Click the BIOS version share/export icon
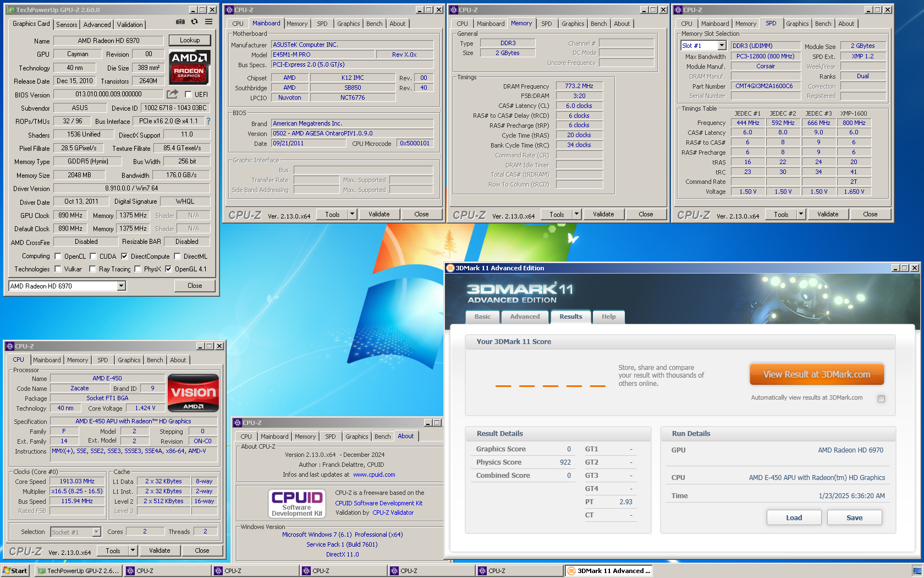This screenshot has width=924, height=578. coord(172,94)
